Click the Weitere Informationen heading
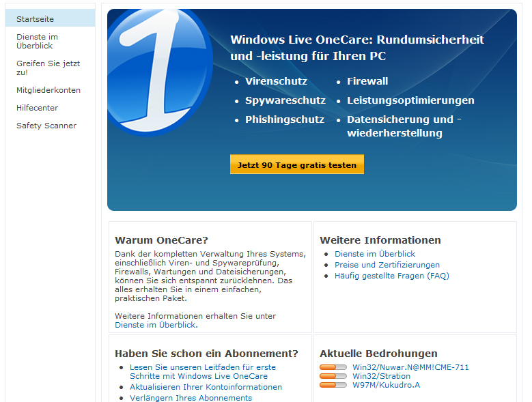The image size is (532, 402). pyautogui.click(x=380, y=240)
